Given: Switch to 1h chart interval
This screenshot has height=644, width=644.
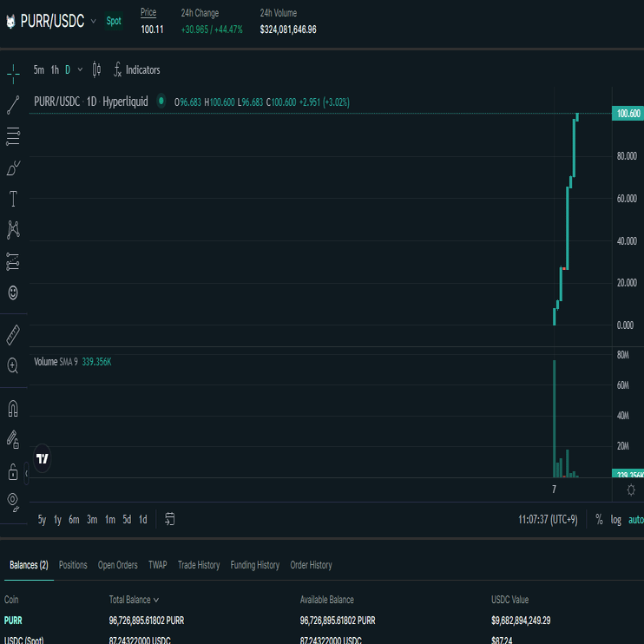Looking at the screenshot, I should (x=55, y=69).
